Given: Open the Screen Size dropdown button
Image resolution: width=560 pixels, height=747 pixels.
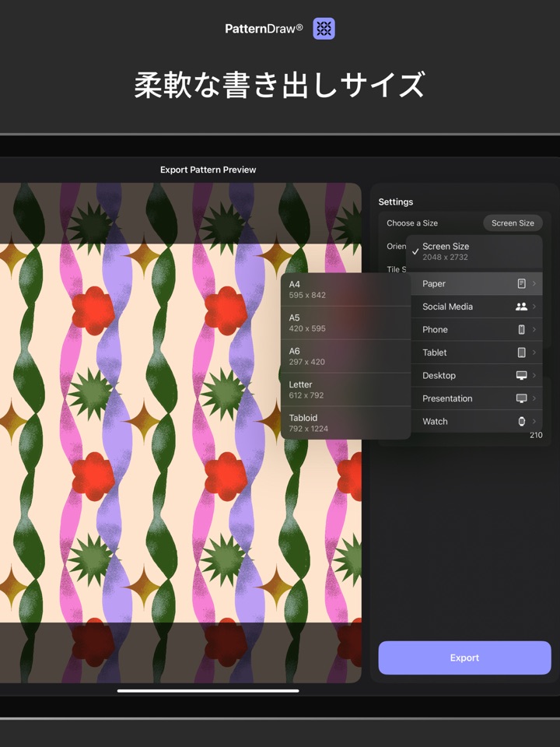Looking at the screenshot, I should click(x=513, y=223).
